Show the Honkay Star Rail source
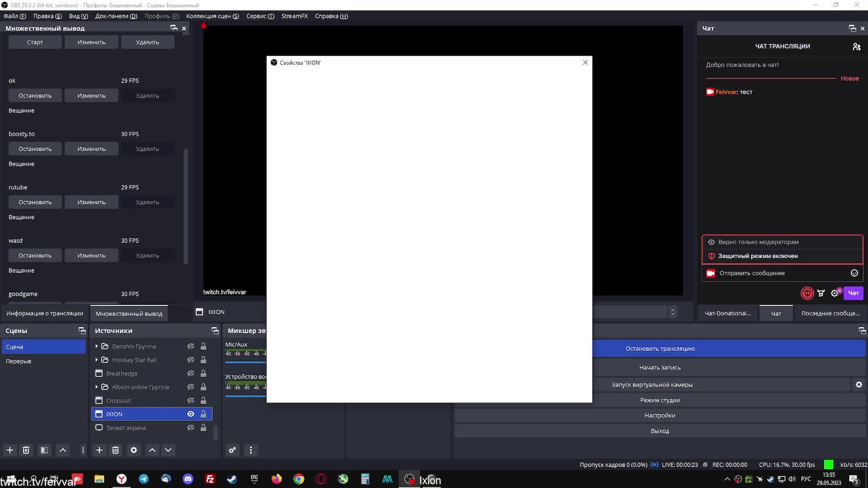 click(x=191, y=360)
